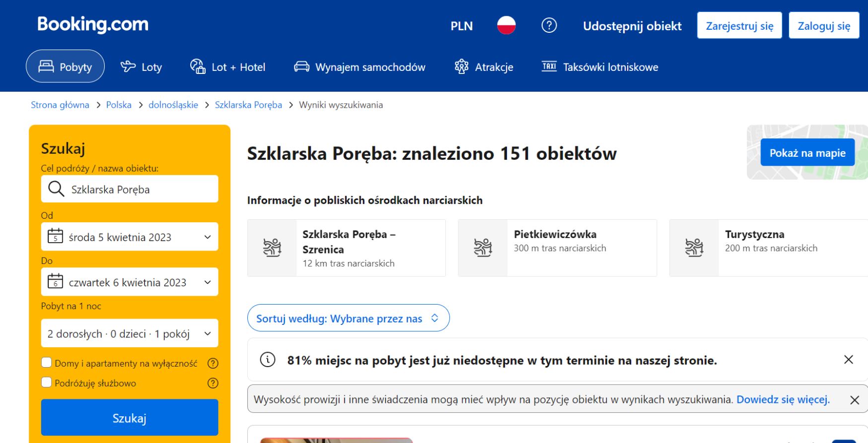Click the TAXI icon
868x443 pixels.
coord(549,66)
